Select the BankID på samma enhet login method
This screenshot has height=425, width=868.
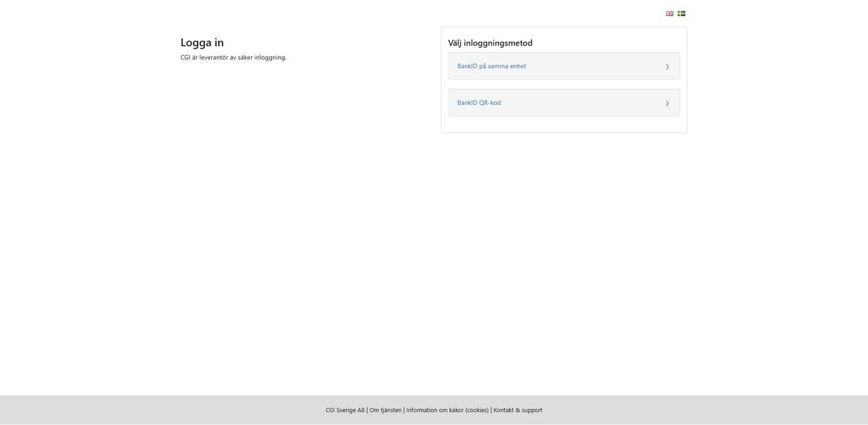pos(563,66)
